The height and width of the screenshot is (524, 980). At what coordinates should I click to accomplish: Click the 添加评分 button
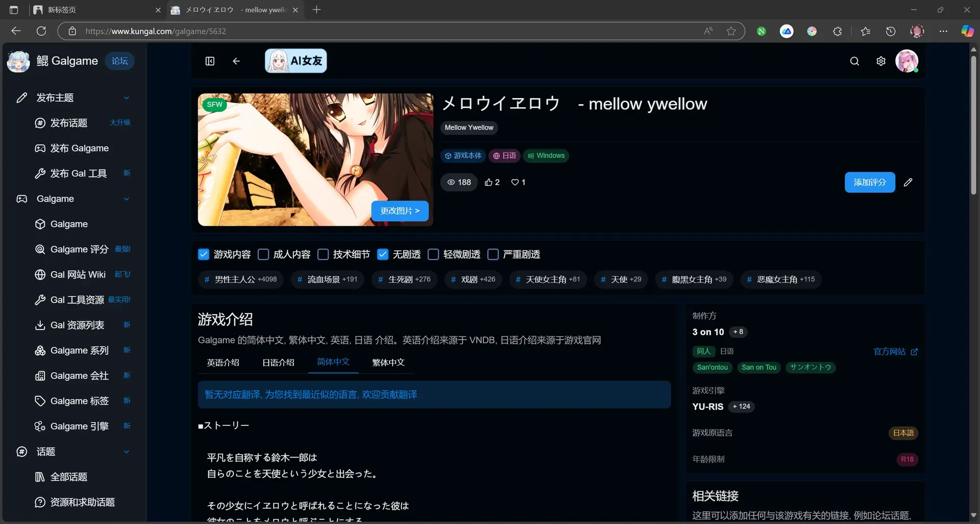click(x=870, y=182)
